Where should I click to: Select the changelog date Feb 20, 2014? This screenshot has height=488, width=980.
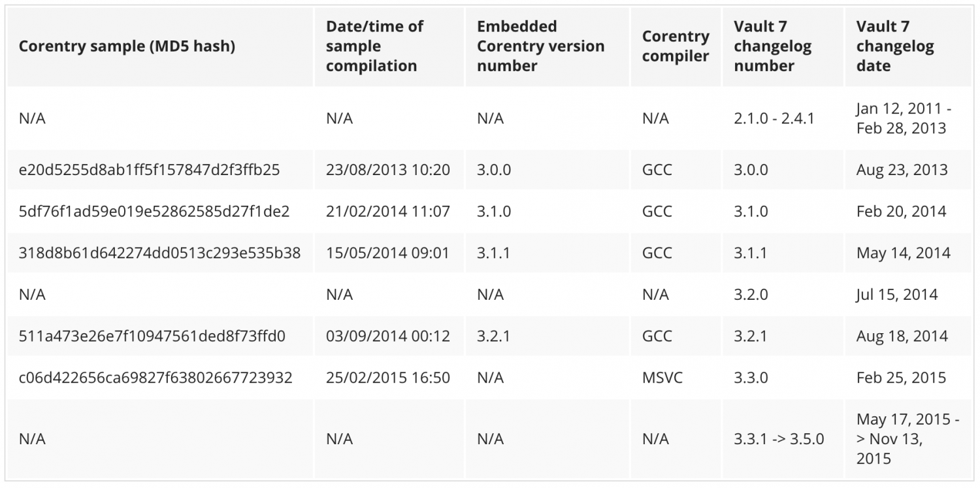[902, 212]
